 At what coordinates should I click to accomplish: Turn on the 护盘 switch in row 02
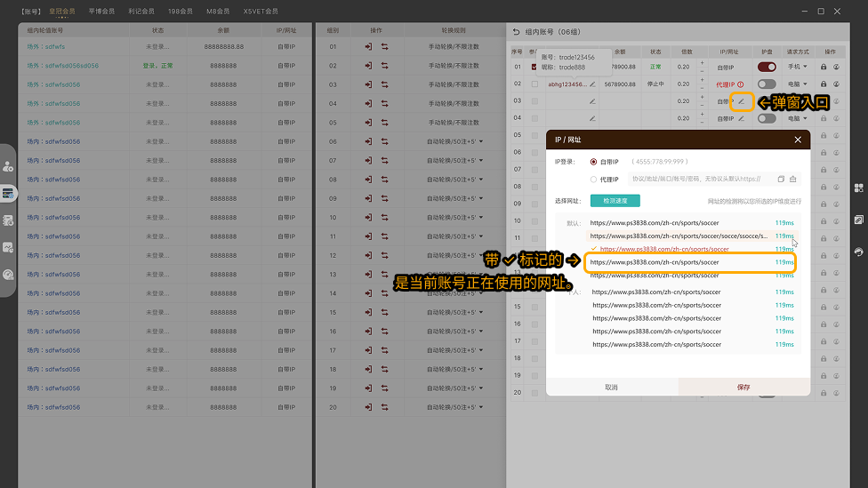[x=767, y=84]
